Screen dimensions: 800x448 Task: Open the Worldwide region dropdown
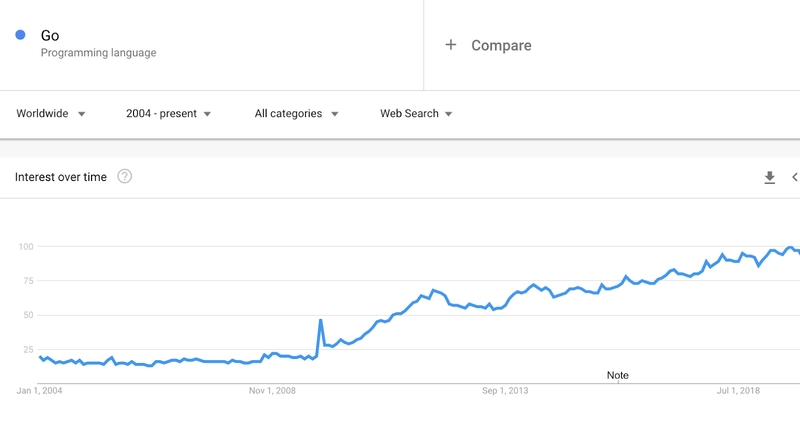pyautogui.click(x=51, y=113)
